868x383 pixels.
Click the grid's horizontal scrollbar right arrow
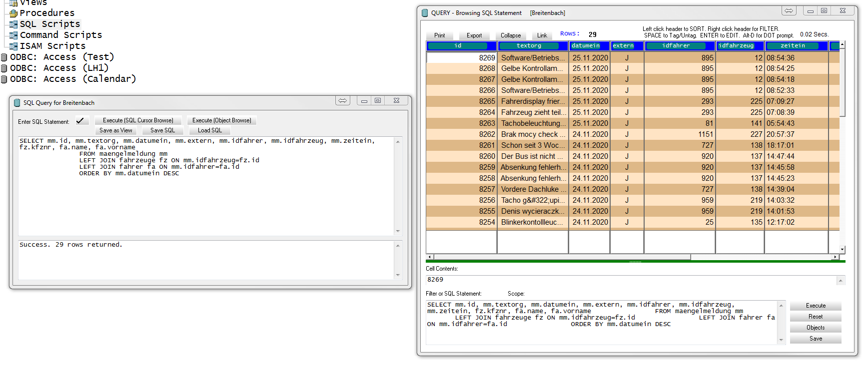835,257
